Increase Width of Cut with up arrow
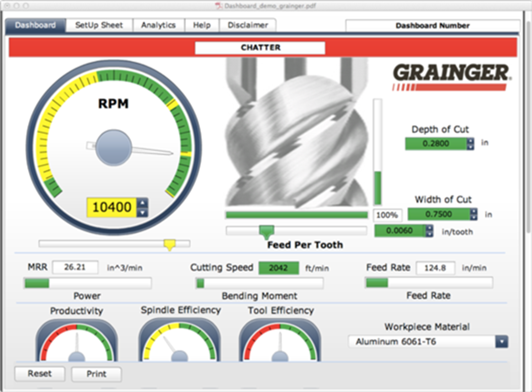Image resolution: width=532 pixels, height=392 pixels. click(474, 211)
